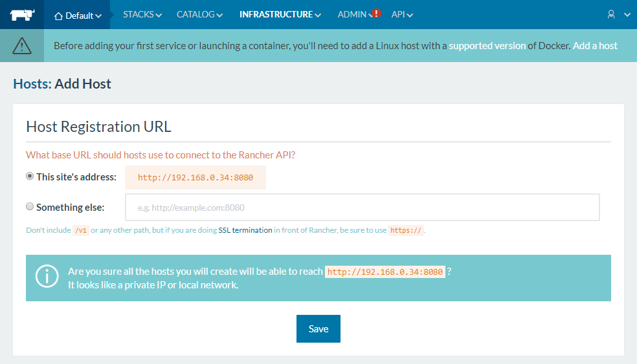Click the user account icon

611,14
